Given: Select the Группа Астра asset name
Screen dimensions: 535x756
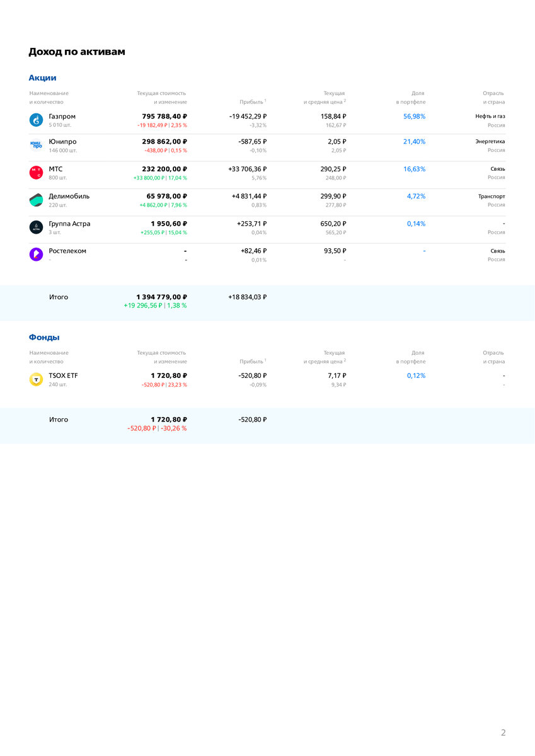Looking at the screenshot, I should (69, 224).
